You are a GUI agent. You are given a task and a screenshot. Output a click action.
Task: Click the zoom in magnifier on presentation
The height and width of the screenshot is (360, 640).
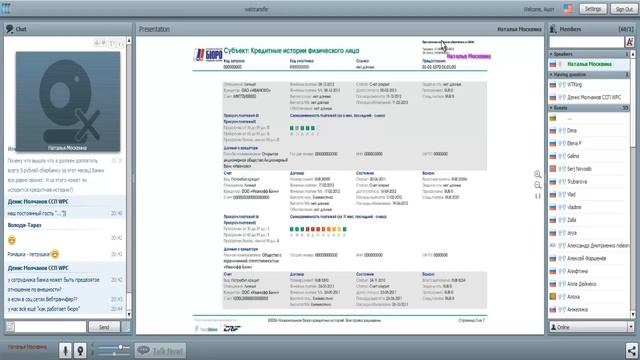tap(538, 175)
